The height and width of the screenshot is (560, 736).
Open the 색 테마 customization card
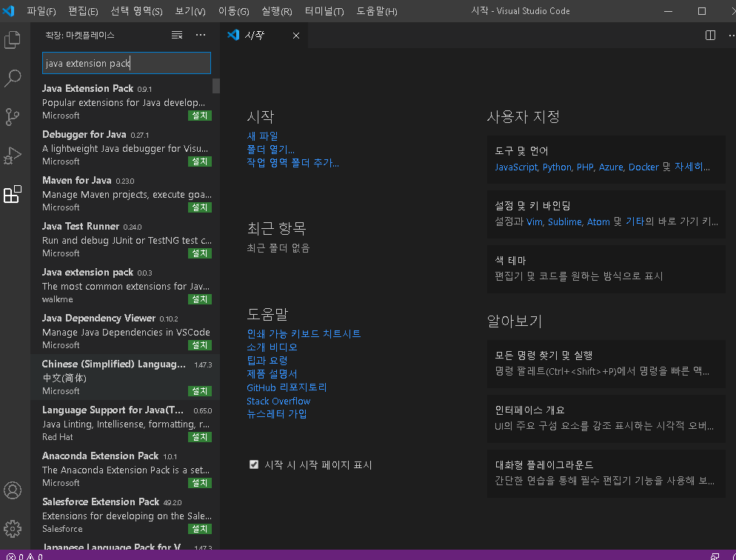[606, 269]
